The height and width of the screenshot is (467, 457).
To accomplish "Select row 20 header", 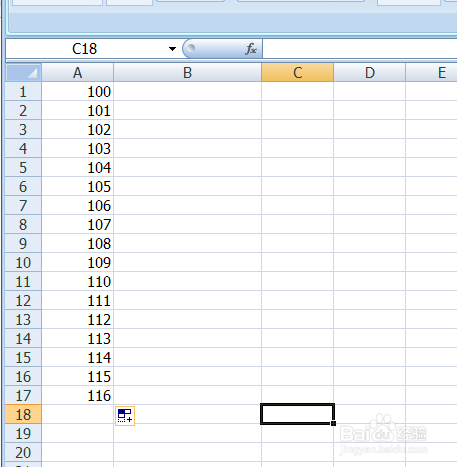I will 23,452.
